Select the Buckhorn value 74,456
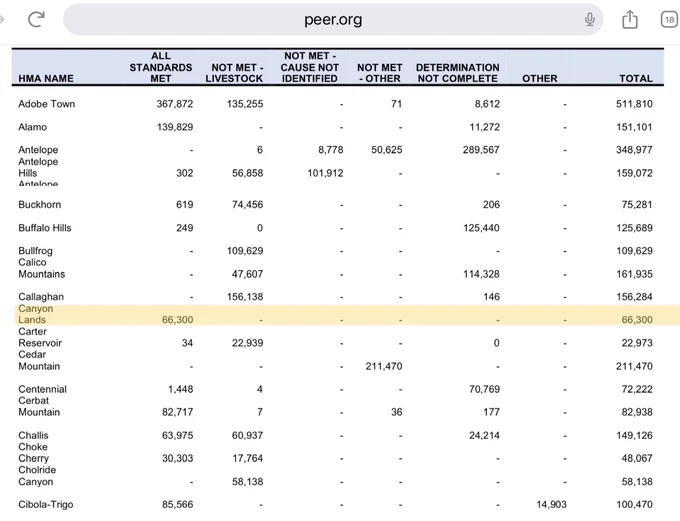This screenshot has height=521, width=680. [x=247, y=205]
